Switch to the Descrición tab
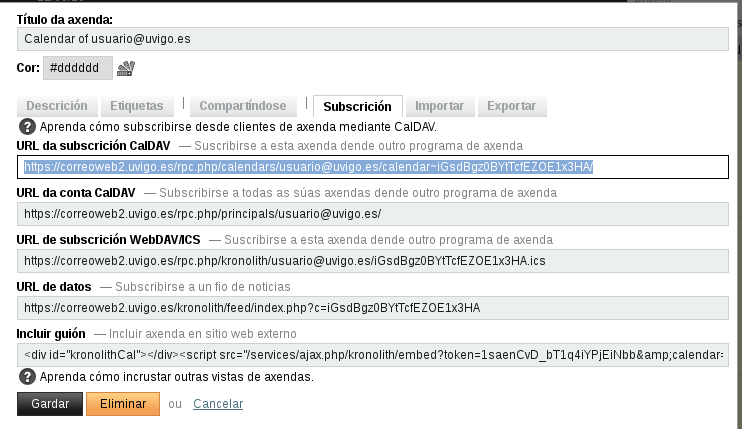This screenshot has width=742, height=429. point(57,106)
